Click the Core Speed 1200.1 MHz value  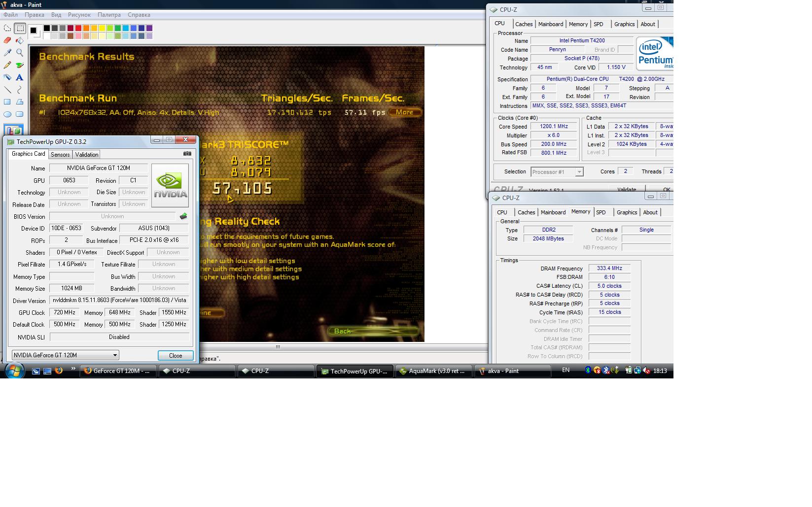(x=554, y=127)
